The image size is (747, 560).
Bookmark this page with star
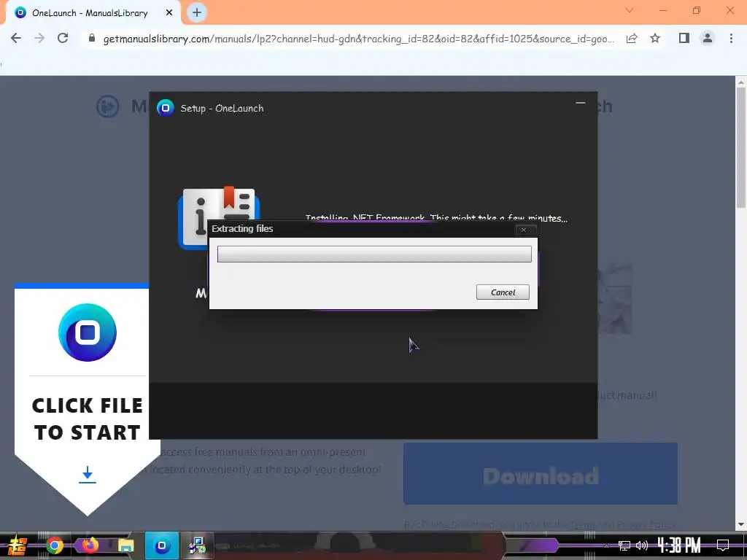coord(655,38)
